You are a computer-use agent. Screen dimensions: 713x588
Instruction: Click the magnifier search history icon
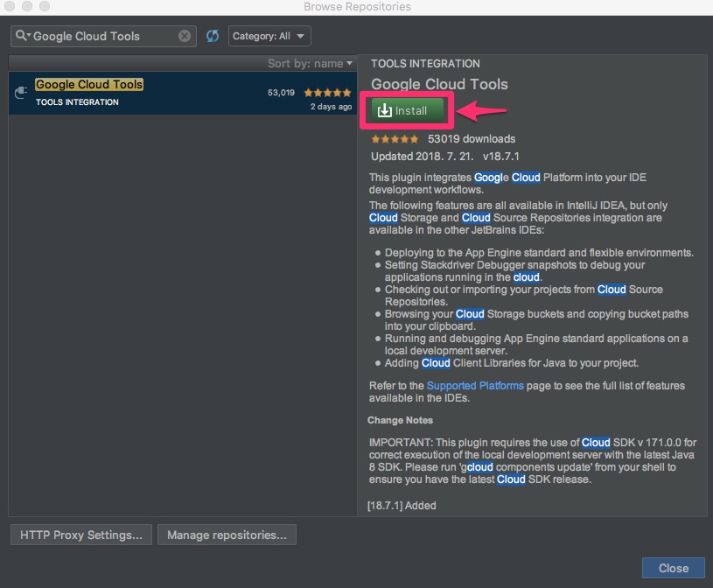click(x=23, y=36)
